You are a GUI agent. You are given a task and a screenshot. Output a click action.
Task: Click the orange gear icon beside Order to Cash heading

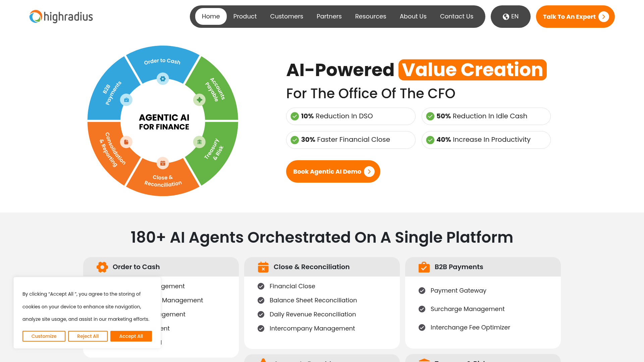point(102,267)
